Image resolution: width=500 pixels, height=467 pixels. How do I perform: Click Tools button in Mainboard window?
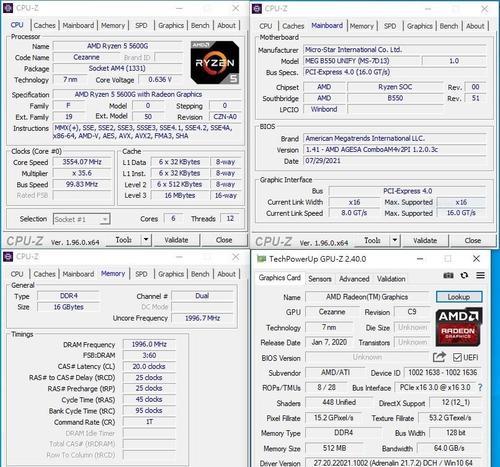coord(372,240)
